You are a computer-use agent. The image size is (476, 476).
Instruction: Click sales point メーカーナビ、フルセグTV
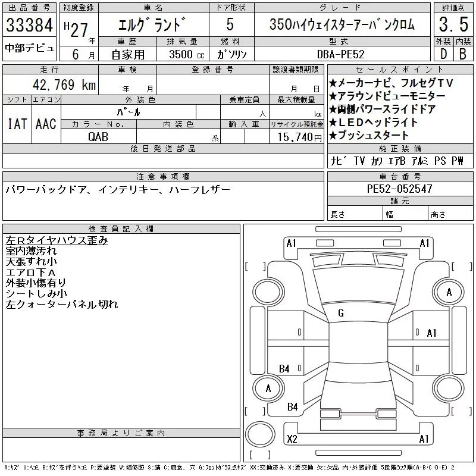[391, 83]
